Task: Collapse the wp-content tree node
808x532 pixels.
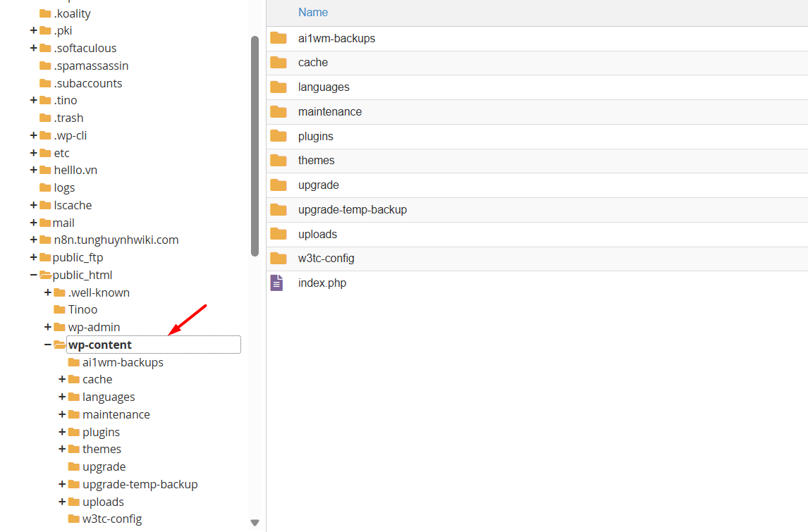Action: 48,345
